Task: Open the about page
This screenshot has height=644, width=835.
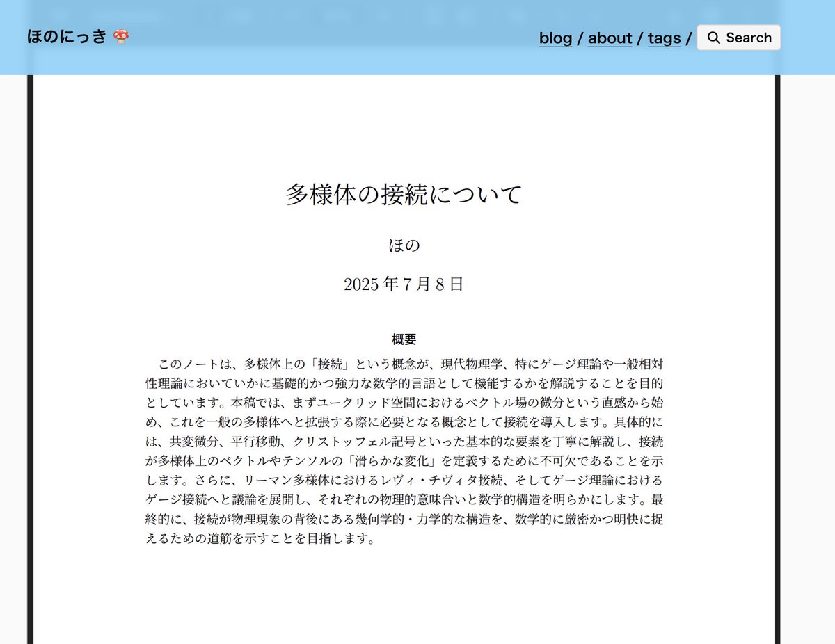Action: coord(610,38)
